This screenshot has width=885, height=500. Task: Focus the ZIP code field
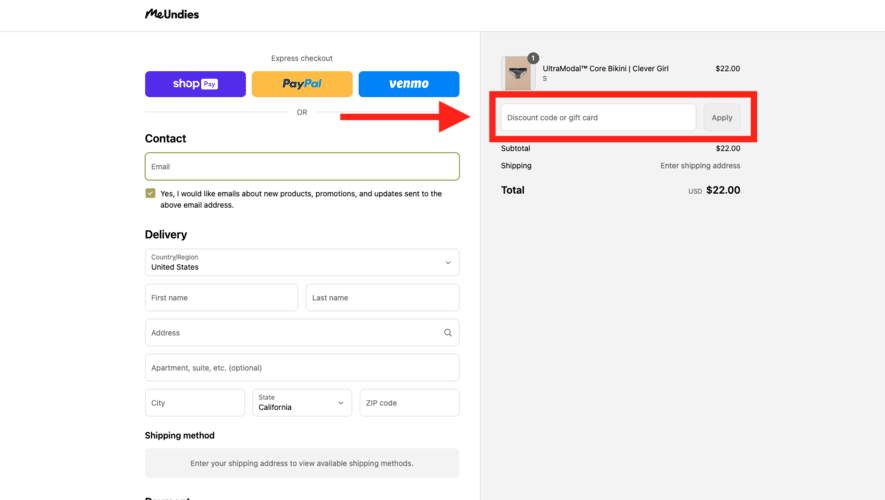409,403
